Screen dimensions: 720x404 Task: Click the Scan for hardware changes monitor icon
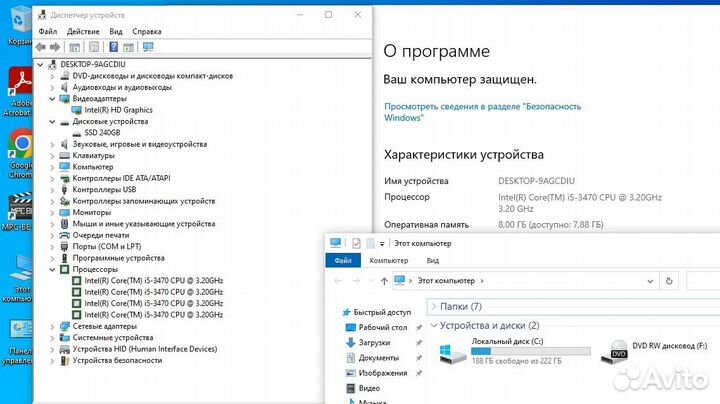pos(148,47)
